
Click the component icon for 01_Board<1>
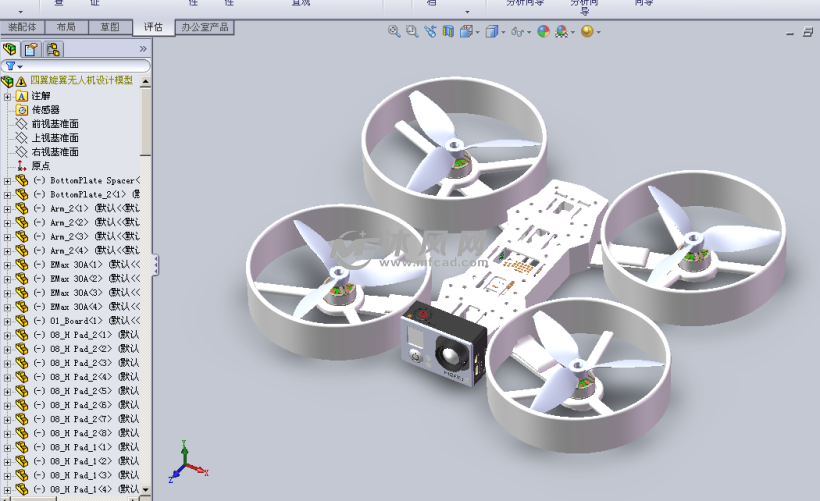[x=21, y=321]
